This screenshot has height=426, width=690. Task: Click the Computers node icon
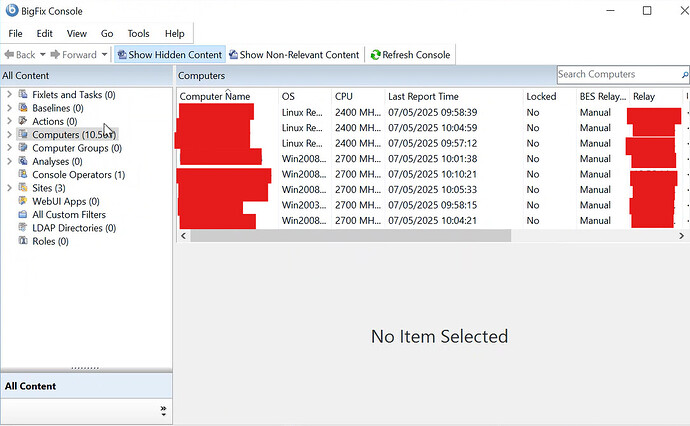click(x=23, y=134)
